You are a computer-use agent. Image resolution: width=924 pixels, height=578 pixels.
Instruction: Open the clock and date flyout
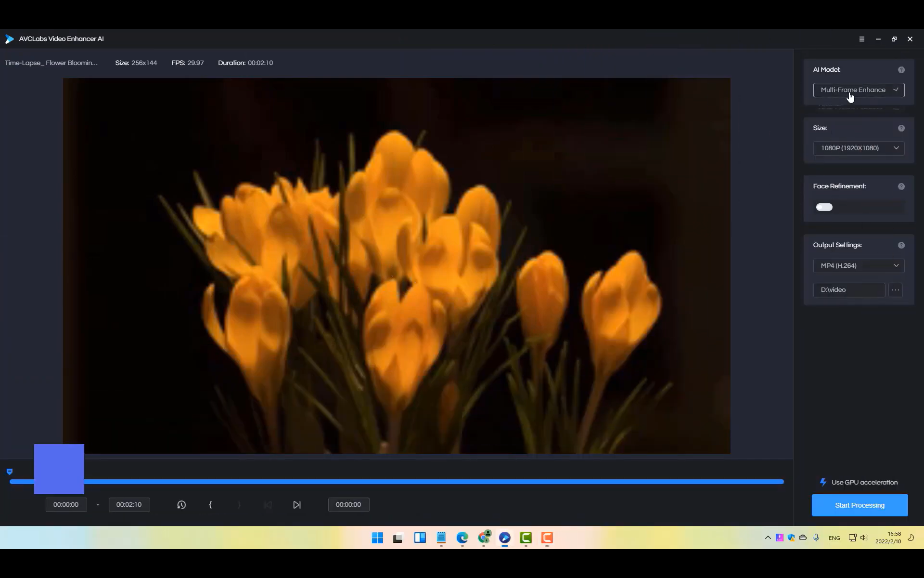[888, 538]
